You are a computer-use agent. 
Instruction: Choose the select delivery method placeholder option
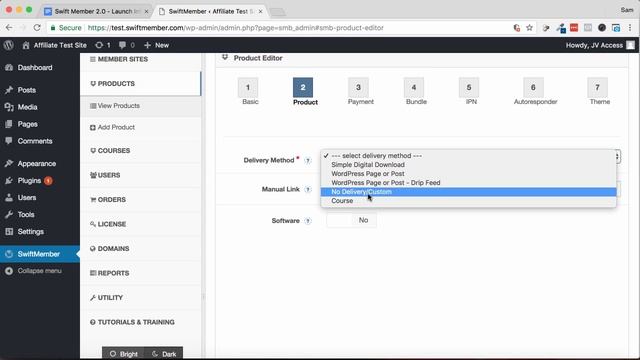(468, 156)
